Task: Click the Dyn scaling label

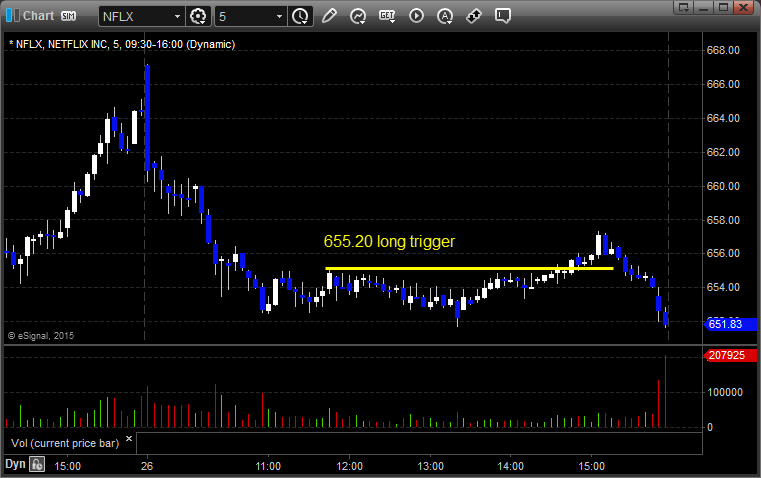Action: pos(15,464)
